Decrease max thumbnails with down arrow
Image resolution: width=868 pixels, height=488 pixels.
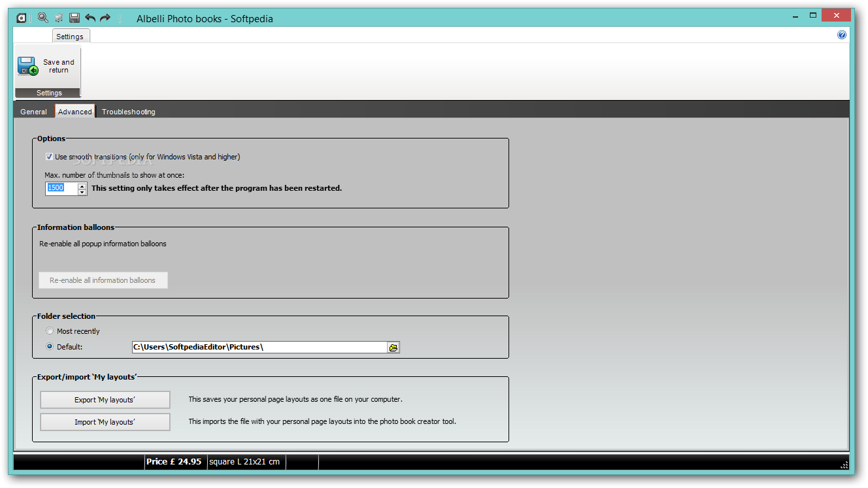82,191
